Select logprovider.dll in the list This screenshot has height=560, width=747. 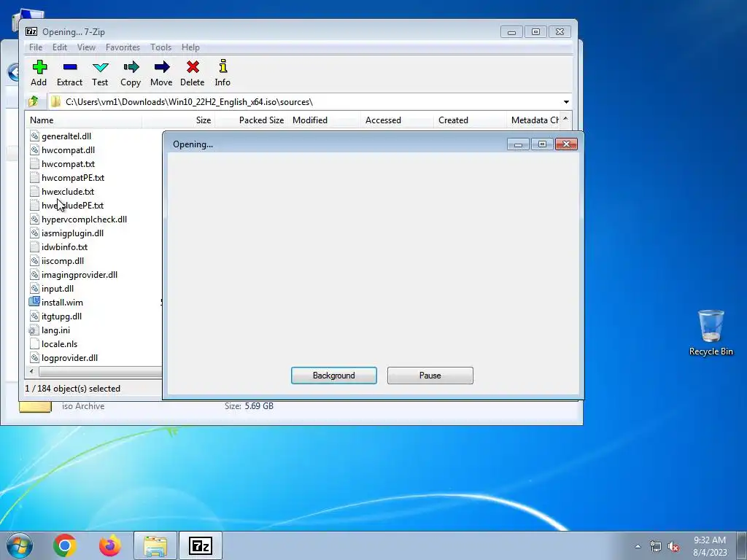[69, 357]
